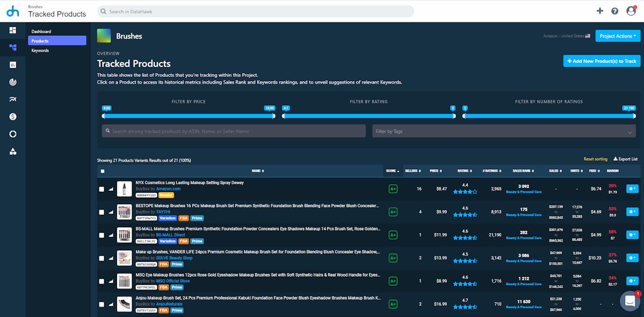
Task: Click the A+ score badge for VANDER LIFE
Action: 393,258
